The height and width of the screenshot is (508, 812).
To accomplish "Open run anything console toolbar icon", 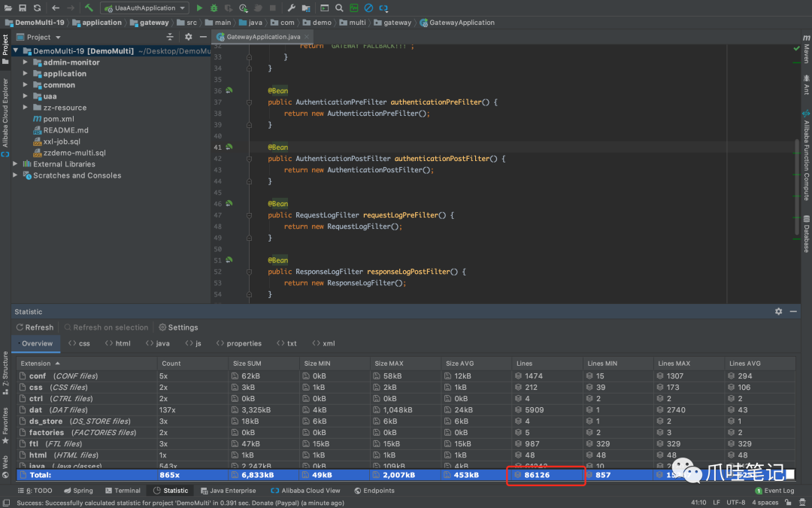I will tap(324, 8).
